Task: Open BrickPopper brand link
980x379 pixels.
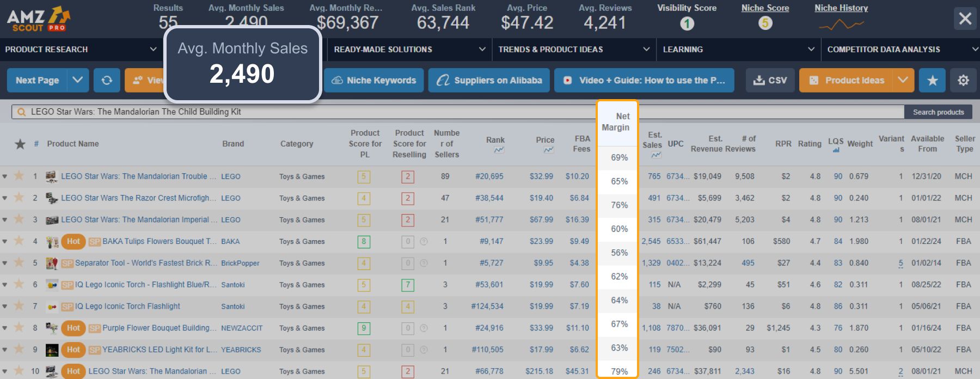Action: [240, 263]
